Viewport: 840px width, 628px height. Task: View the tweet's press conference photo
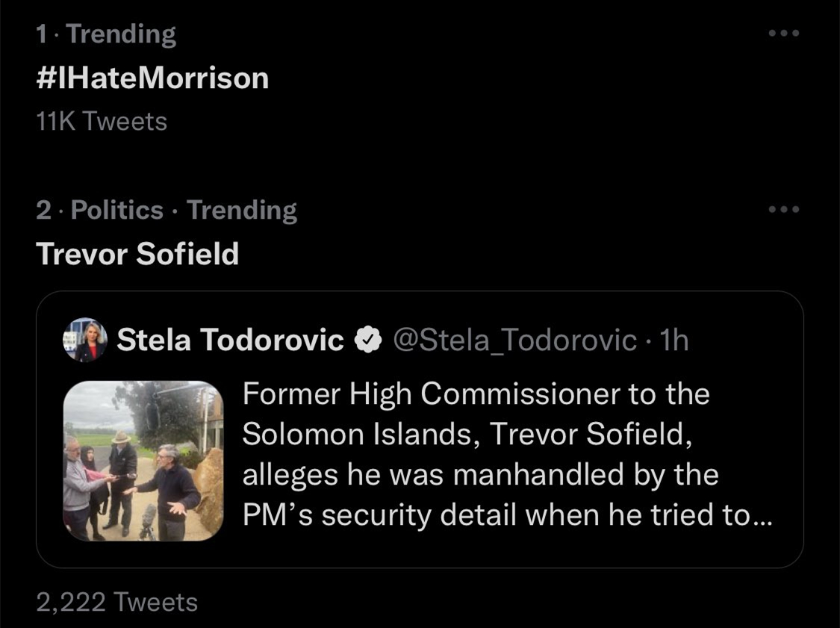[x=143, y=461]
